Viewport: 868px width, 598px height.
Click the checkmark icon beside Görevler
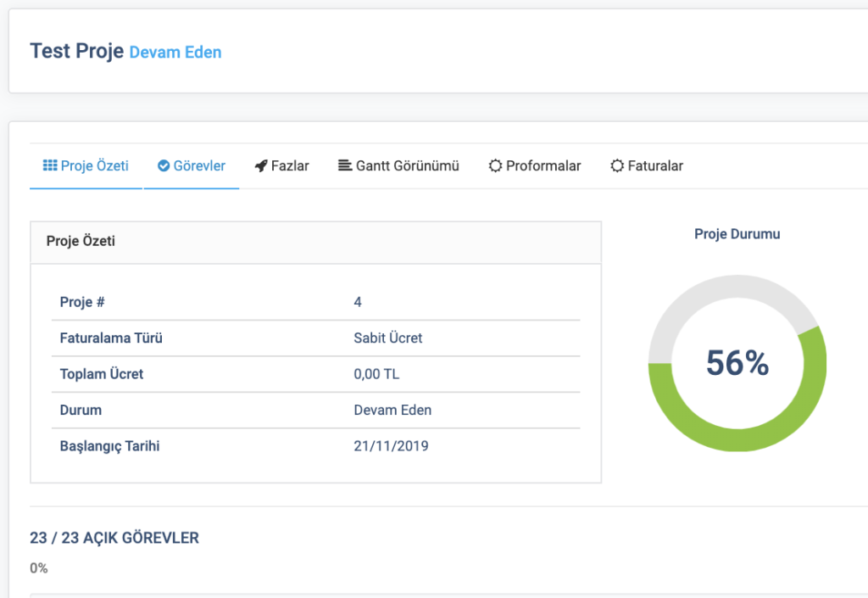click(164, 165)
